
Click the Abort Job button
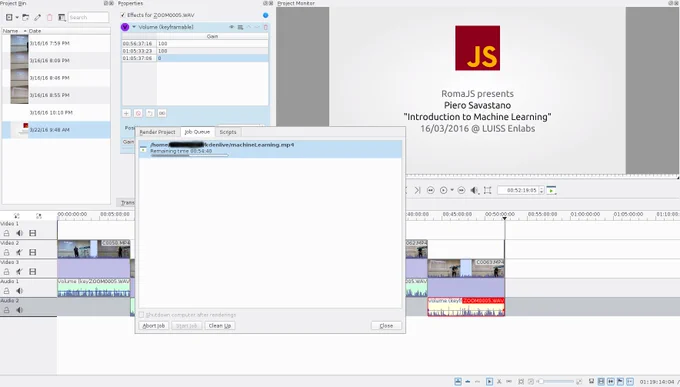tap(154, 326)
